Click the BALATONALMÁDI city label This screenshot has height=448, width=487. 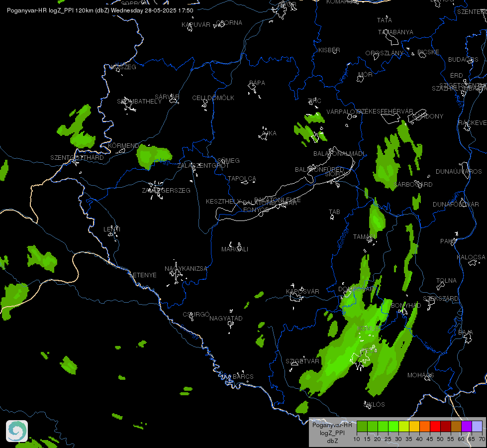click(x=339, y=154)
